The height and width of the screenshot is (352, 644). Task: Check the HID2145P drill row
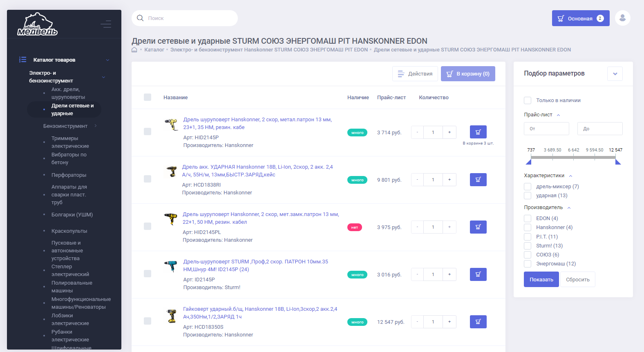tap(148, 131)
